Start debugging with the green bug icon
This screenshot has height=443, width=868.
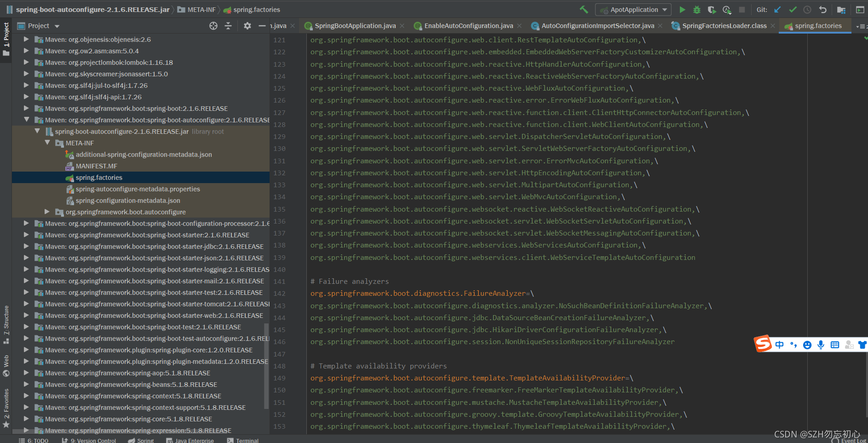coord(697,10)
